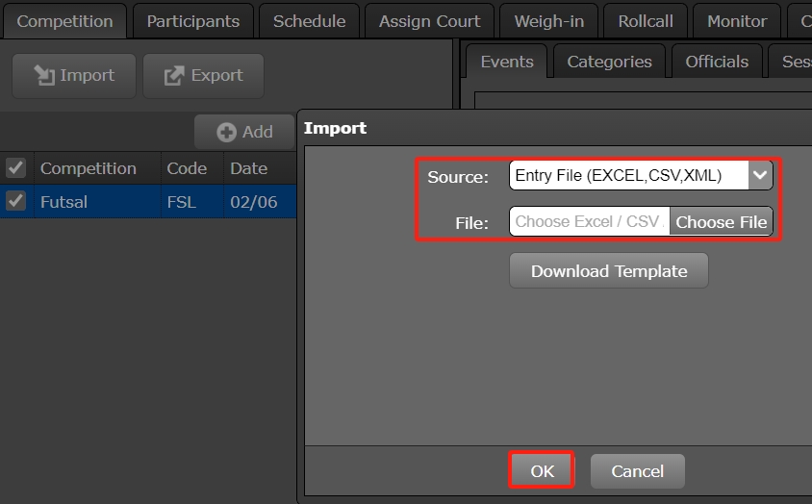Click the Add plus icon
The height and width of the screenshot is (504, 812).
coord(227,132)
